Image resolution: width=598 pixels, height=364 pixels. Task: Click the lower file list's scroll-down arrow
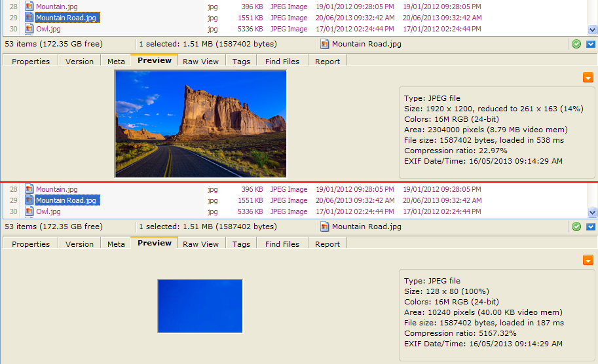[x=592, y=212]
